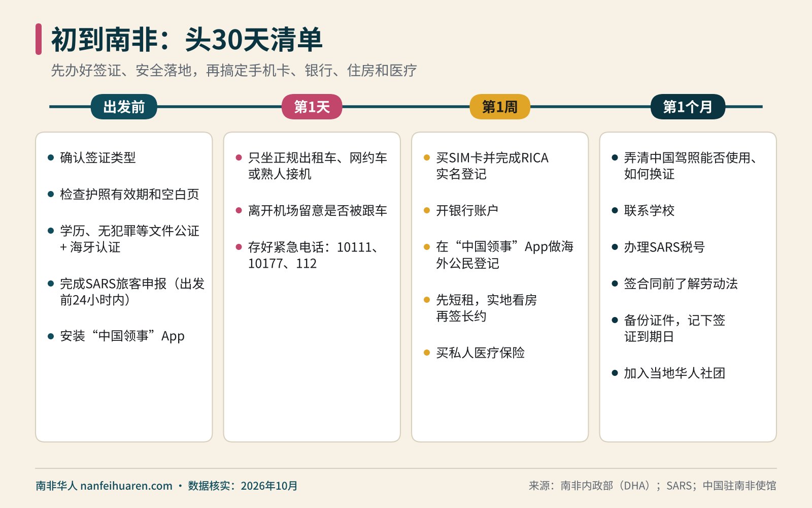The width and height of the screenshot is (812, 508).
Task: Click the item 只坐正规出租车、网约车
Action: (318, 166)
